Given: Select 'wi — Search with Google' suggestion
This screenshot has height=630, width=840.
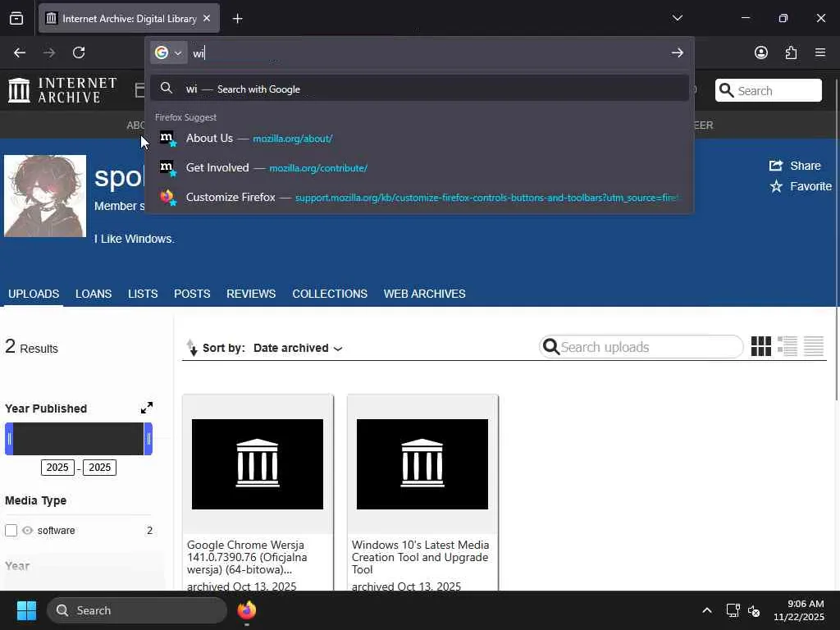Looking at the screenshot, I should (x=419, y=89).
